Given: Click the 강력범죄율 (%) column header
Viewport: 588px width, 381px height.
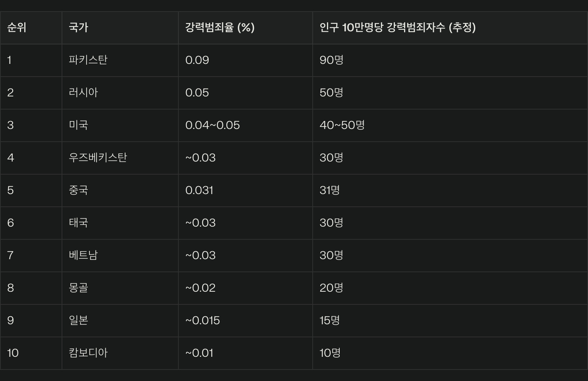Looking at the screenshot, I should point(220,27).
